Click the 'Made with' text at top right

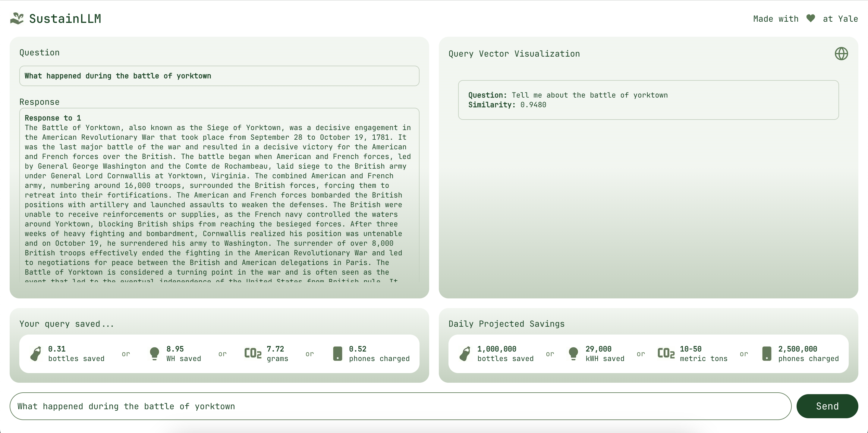point(776,19)
